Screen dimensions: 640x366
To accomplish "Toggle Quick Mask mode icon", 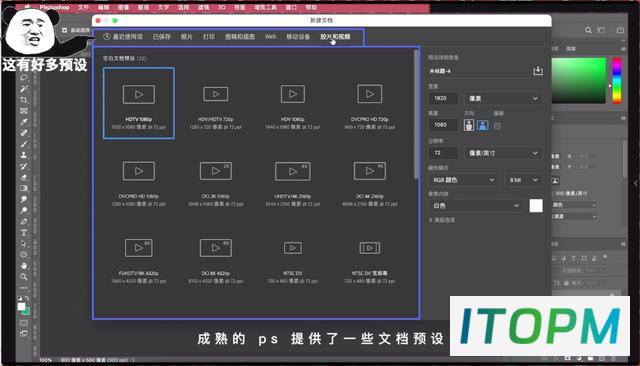I will tap(24, 322).
